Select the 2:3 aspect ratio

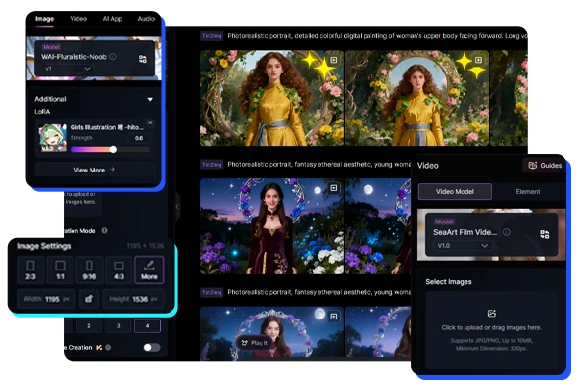tap(30, 270)
